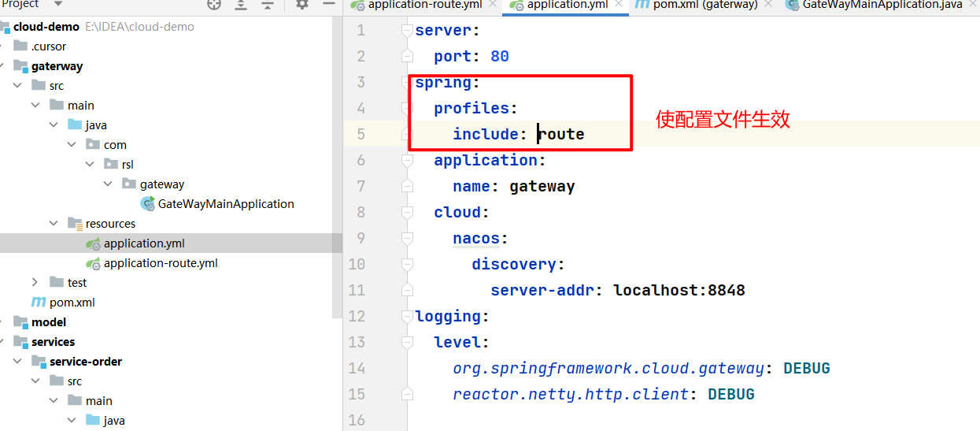Click the Spring icon beside application.yml in tree

click(x=93, y=243)
